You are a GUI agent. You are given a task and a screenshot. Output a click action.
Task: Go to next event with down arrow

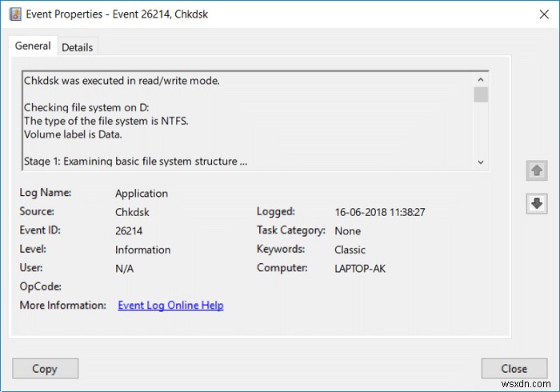(x=537, y=203)
